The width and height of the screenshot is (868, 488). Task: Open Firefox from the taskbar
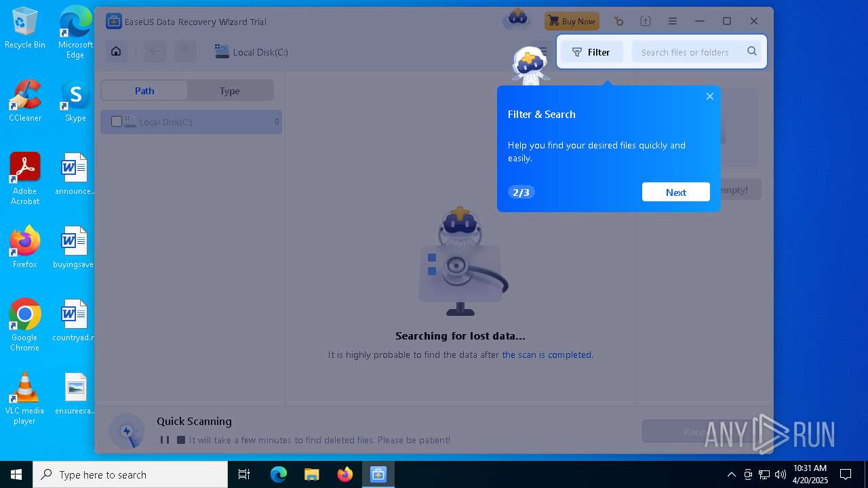click(x=344, y=474)
